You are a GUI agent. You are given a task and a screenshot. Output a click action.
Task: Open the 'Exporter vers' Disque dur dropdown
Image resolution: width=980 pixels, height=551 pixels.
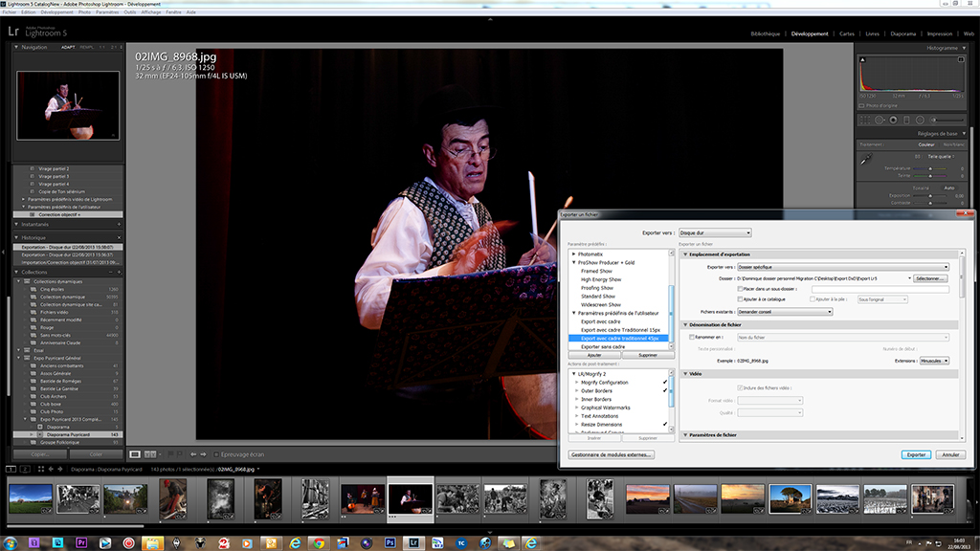[x=715, y=233]
